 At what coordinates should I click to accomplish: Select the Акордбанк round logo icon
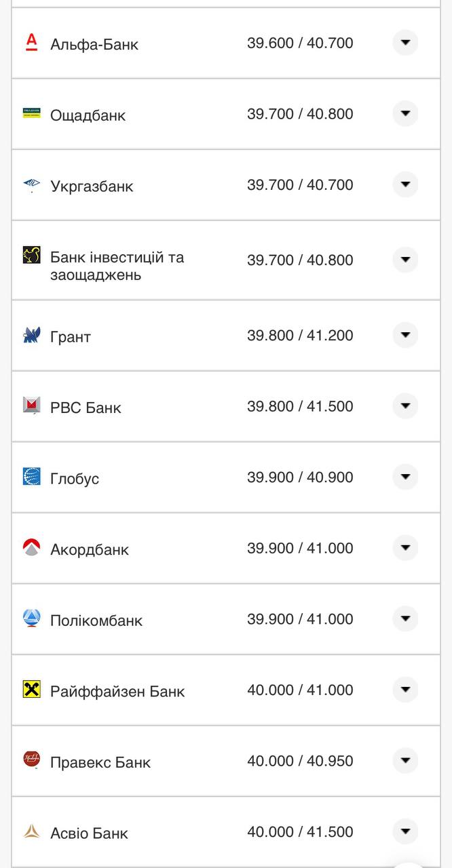coord(31,549)
